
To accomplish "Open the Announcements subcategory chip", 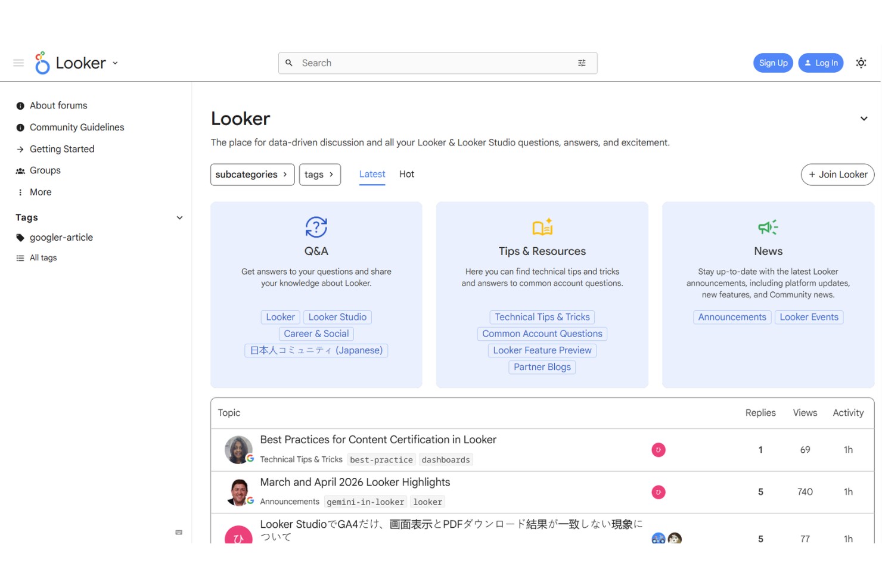I will pos(732,317).
